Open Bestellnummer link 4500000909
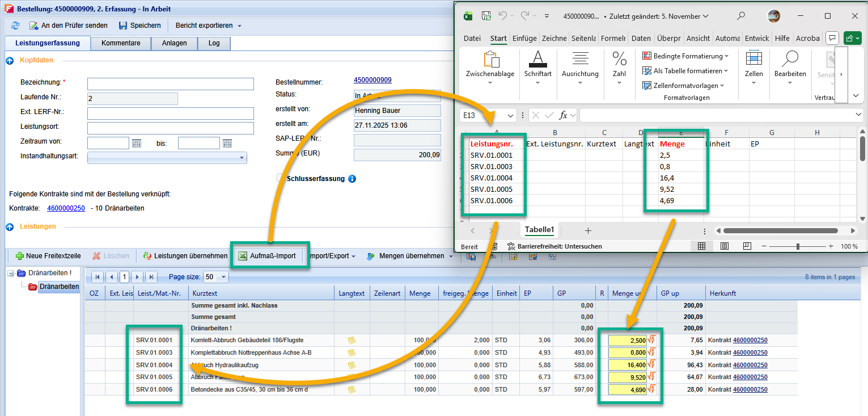 (x=372, y=80)
